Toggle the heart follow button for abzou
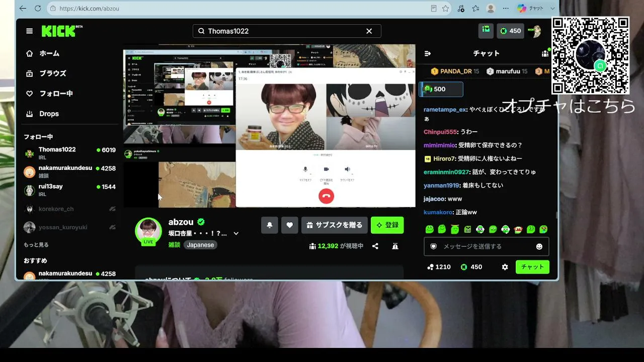The image size is (644, 362). pyautogui.click(x=289, y=225)
